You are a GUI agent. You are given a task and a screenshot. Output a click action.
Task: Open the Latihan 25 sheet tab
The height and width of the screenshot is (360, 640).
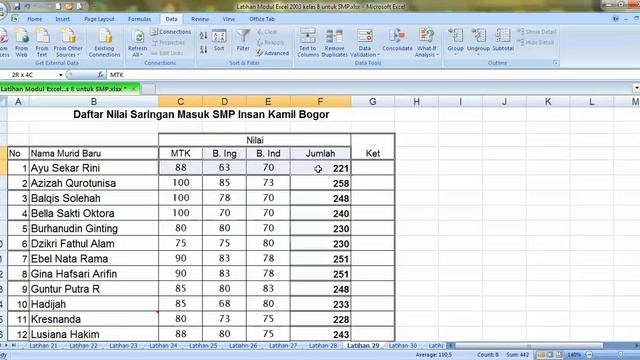[x=203, y=345]
